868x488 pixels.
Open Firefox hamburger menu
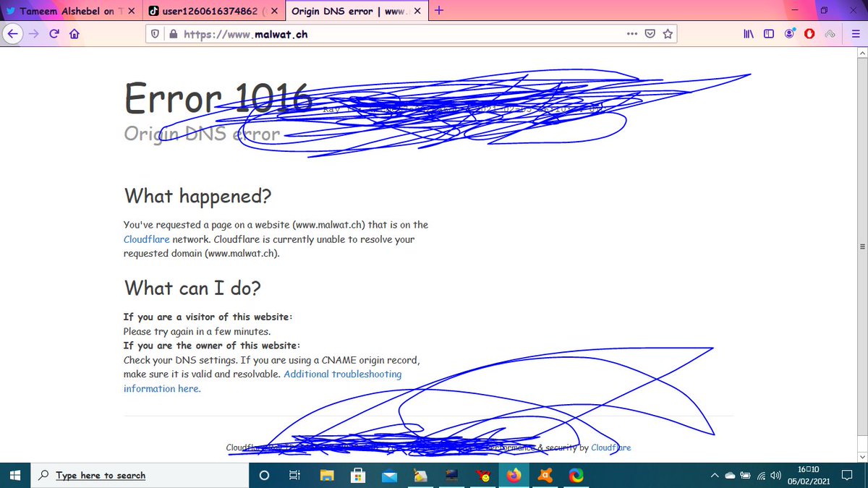point(854,34)
